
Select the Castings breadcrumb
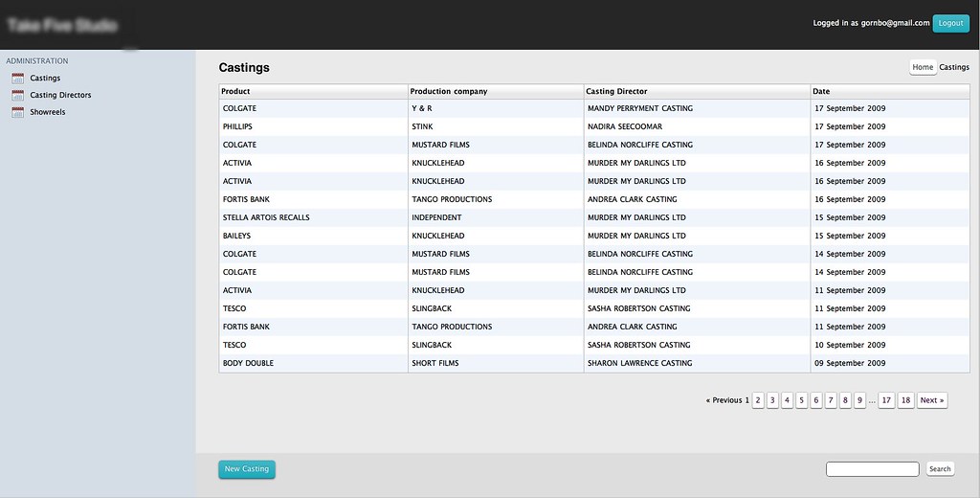(954, 67)
